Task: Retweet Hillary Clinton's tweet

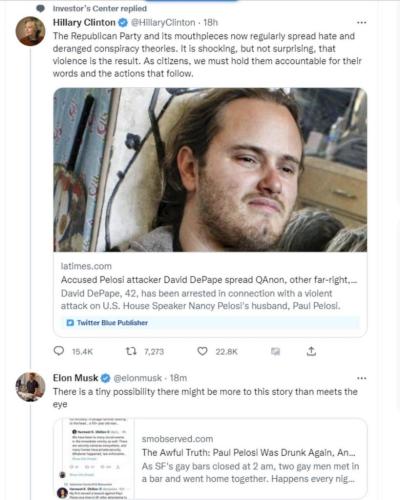Action: point(131,351)
